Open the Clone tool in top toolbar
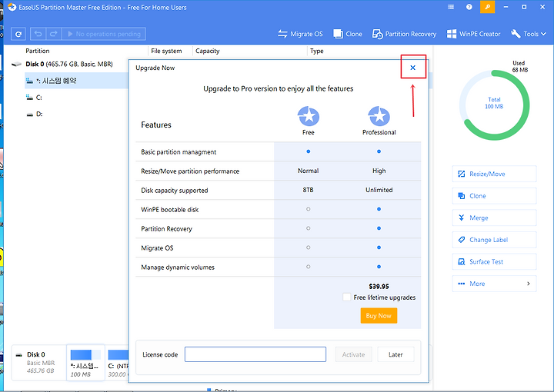This screenshot has height=392, width=554. point(348,34)
